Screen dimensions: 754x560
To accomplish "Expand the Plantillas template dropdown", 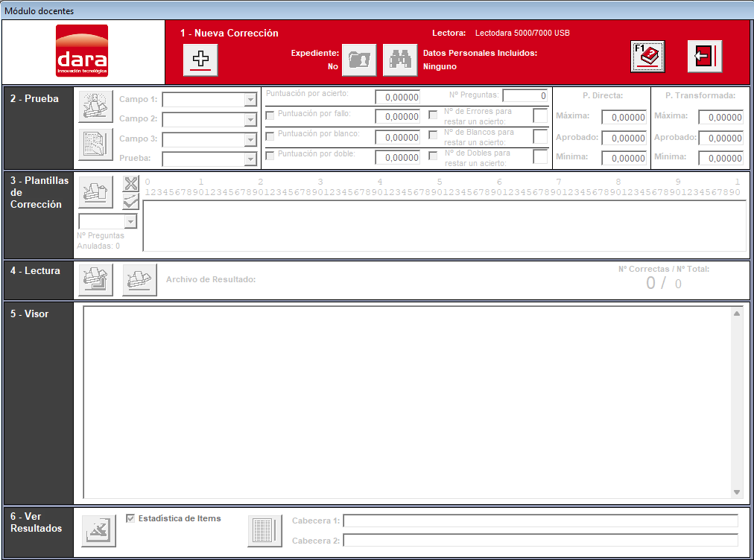I will tap(130, 221).
